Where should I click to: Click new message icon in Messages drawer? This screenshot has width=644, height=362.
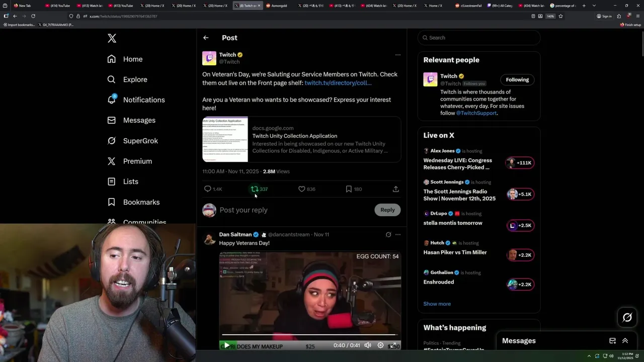pos(612,341)
